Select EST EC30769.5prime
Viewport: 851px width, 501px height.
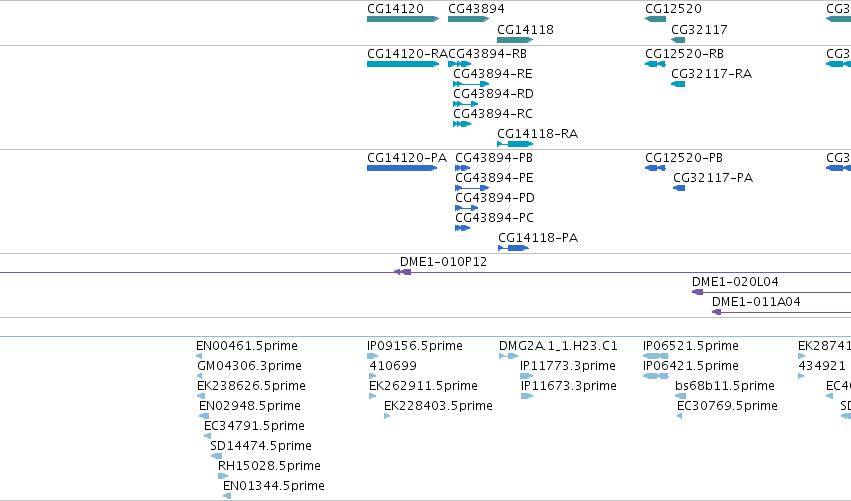(727, 407)
